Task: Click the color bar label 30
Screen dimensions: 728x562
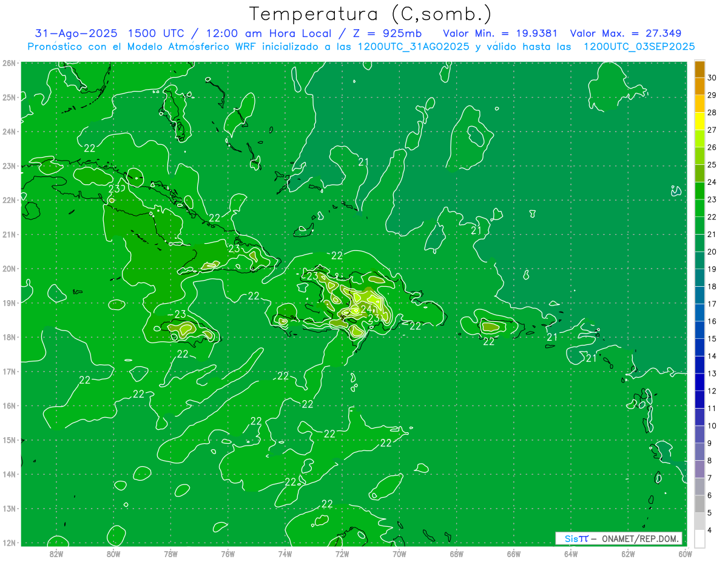Action: click(x=712, y=78)
